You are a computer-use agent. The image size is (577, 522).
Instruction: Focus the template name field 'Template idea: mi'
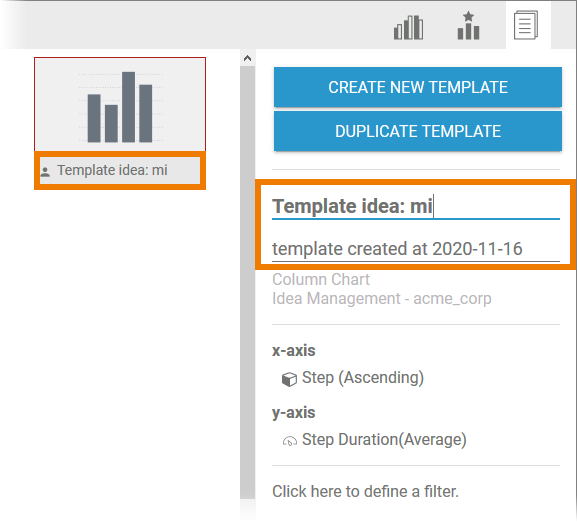click(416, 206)
